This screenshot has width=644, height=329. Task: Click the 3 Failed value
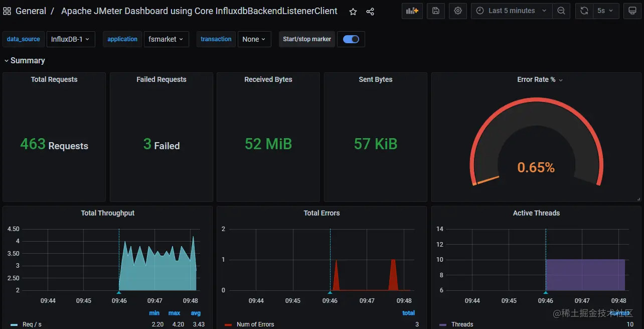[162, 145]
